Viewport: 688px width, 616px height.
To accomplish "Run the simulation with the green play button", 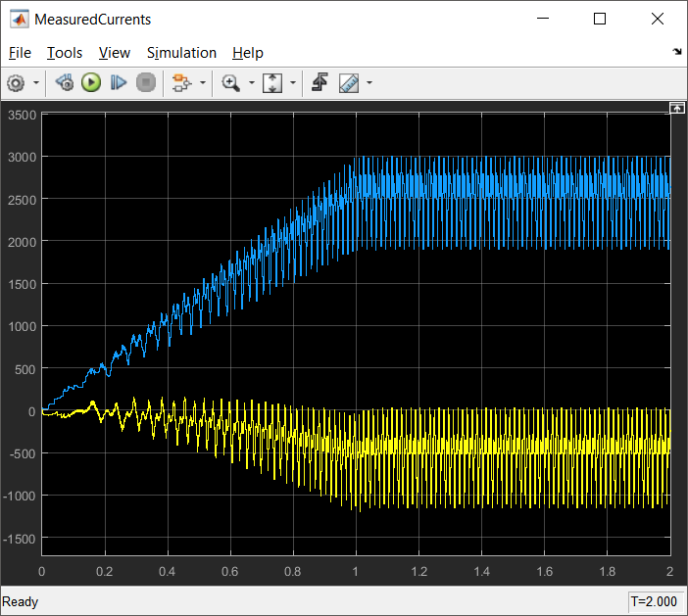I will click(x=91, y=82).
